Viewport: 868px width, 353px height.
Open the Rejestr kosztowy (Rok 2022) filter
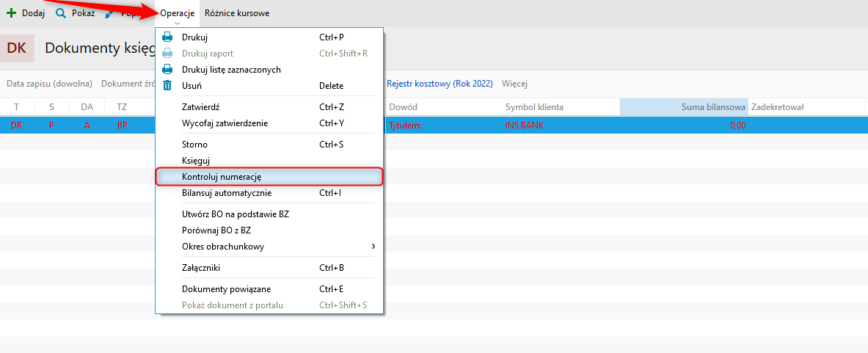[x=440, y=84]
